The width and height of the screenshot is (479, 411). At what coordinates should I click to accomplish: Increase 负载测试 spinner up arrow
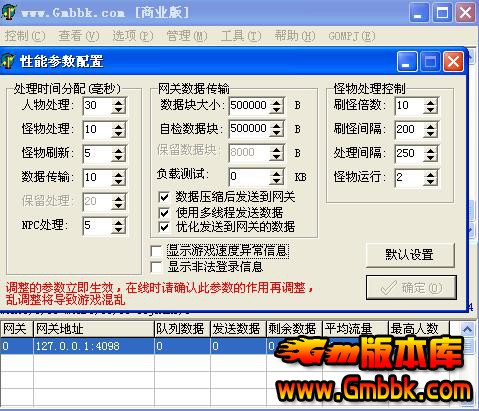(x=276, y=173)
